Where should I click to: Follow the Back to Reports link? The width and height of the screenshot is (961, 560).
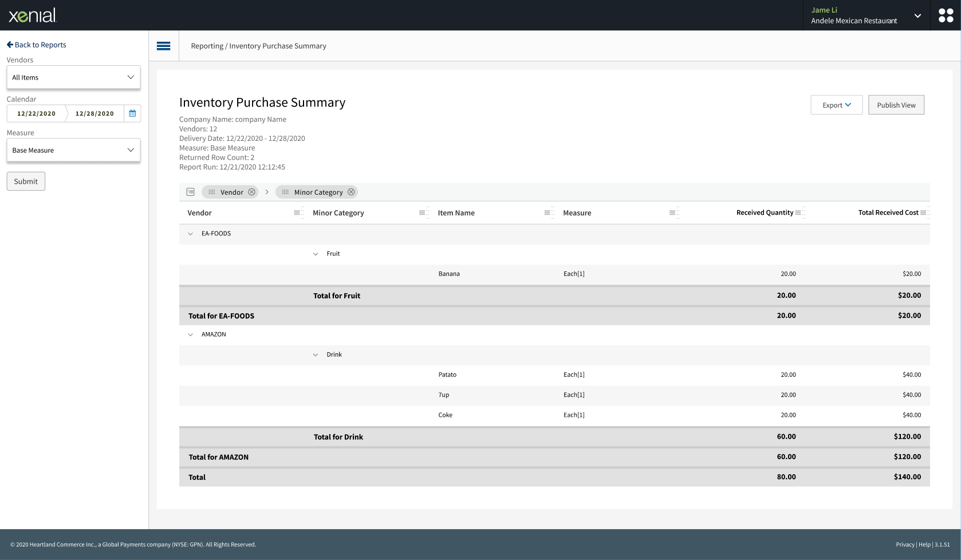36,45
